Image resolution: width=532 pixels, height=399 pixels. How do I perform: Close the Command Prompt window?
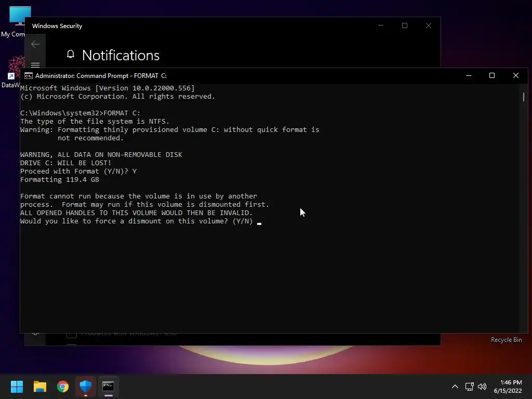pos(516,76)
